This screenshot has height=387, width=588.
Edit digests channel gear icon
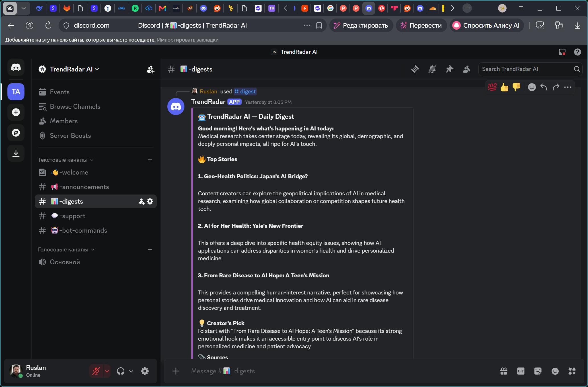(x=150, y=202)
